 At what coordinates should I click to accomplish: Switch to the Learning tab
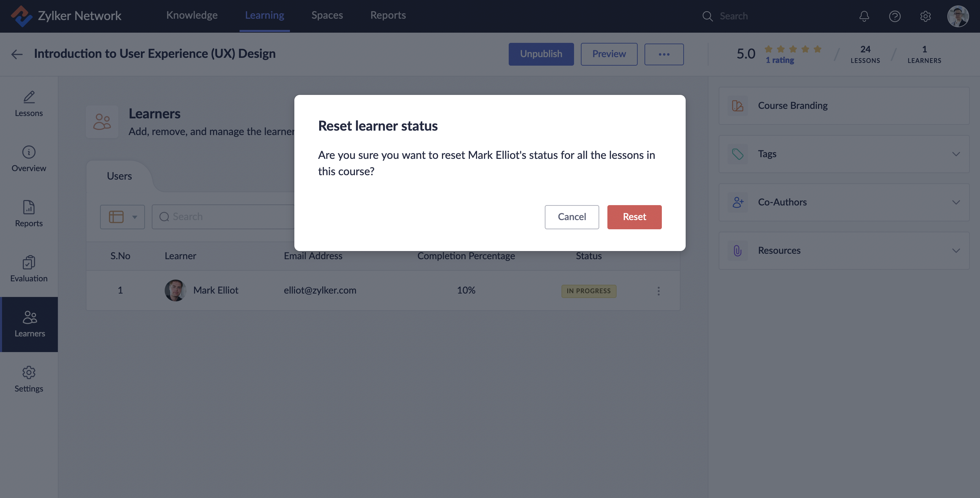pos(264,15)
